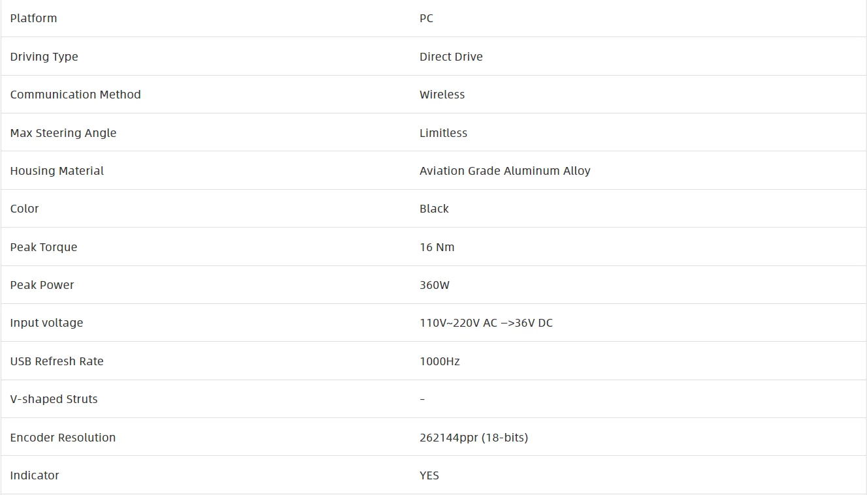
Task: Select the 1000Hz value
Action: [x=439, y=361]
